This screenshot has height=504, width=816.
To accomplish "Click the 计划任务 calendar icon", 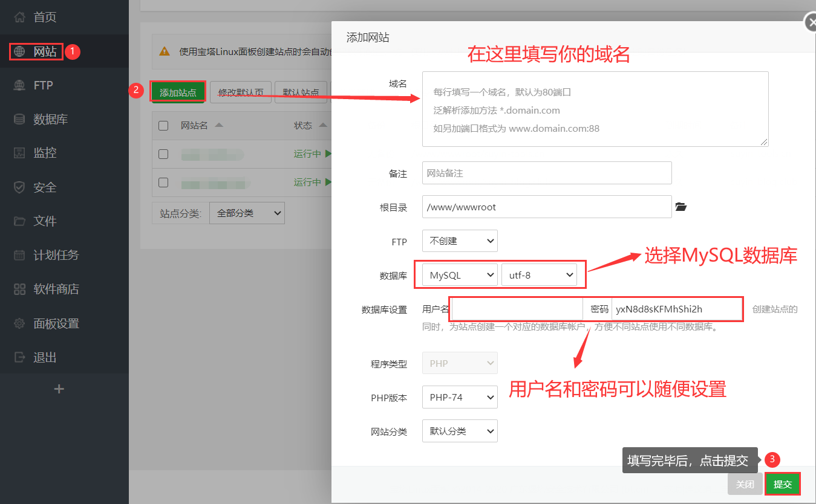I will coord(20,255).
